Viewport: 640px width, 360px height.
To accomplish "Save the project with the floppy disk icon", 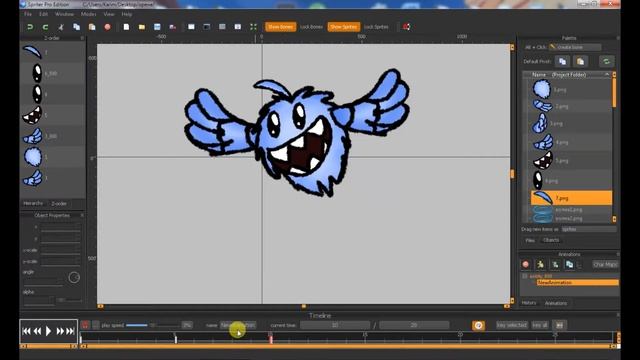I will click(157, 27).
